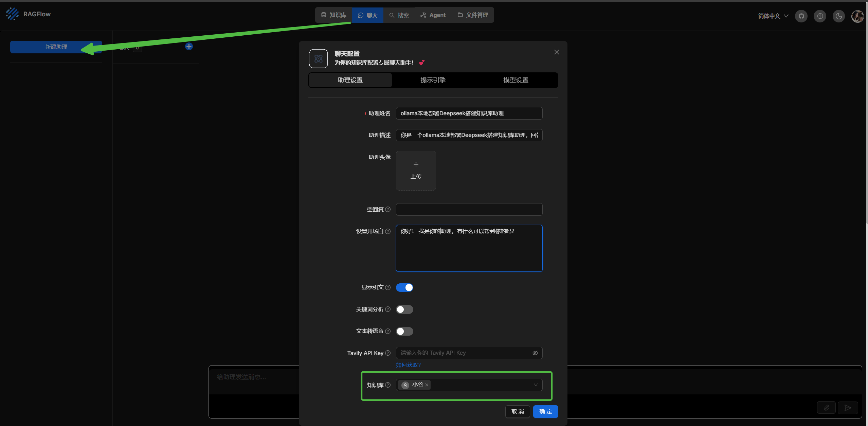Open 文件管理 in top navigation
Viewport: 868px width, 426px height.
coord(473,15)
